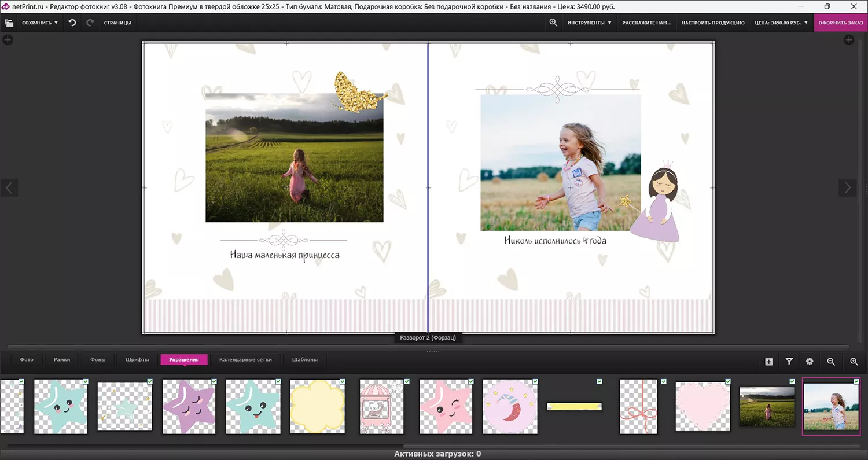Screen dimensions: 868x460
Task: Toggle checkbox on the pink star thumbnail
Action: pyautogui.click(x=471, y=381)
